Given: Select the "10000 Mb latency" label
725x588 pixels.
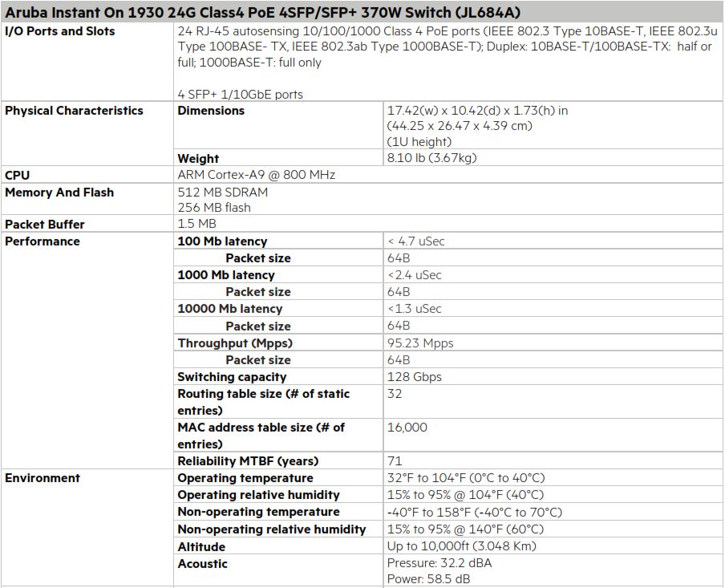Looking at the screenshot, I should [230, 309].
